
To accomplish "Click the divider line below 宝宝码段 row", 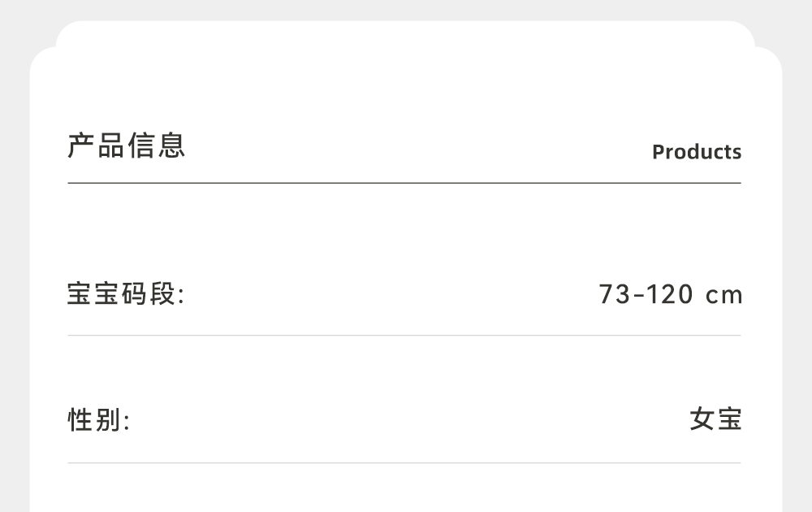I will pyautogui.click(x=404, y=335).
